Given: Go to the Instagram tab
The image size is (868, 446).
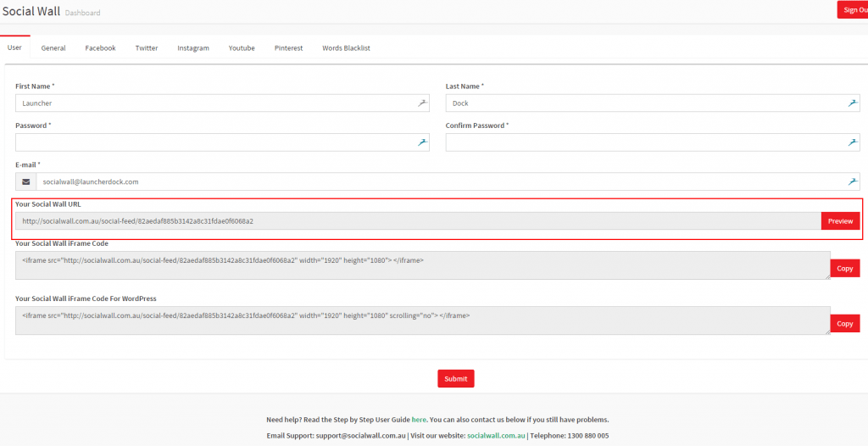Looking at the screenshot, I should (193, 48).
